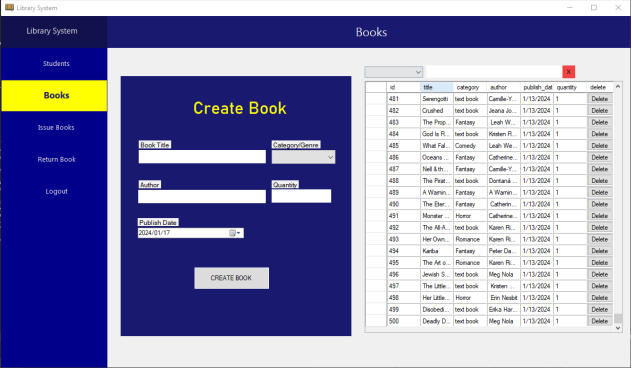This screenshot has height=370, width=632.
Task: Click the Quantity input box
Action: pyautogui.click(x=301, y=196)
